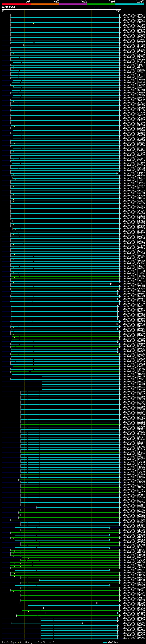This screenshot has width=146, height=644.
Task: Click the cyan ~100% identity legend swatch
Action: [x=130, y=4]
